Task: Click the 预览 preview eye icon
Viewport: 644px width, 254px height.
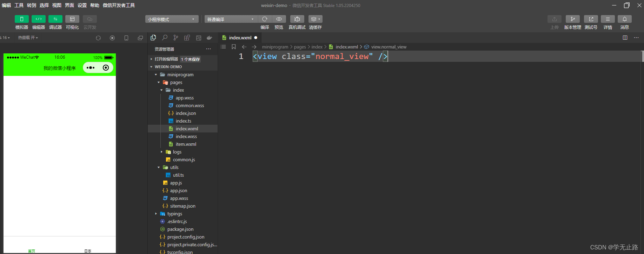Action: (x=279, y=19)
